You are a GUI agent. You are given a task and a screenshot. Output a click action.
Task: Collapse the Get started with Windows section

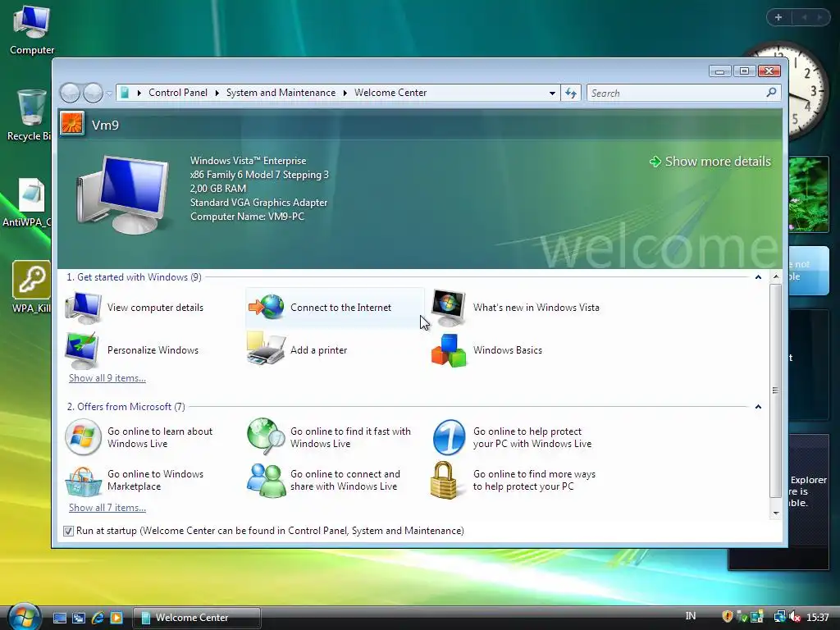[758, 277]
